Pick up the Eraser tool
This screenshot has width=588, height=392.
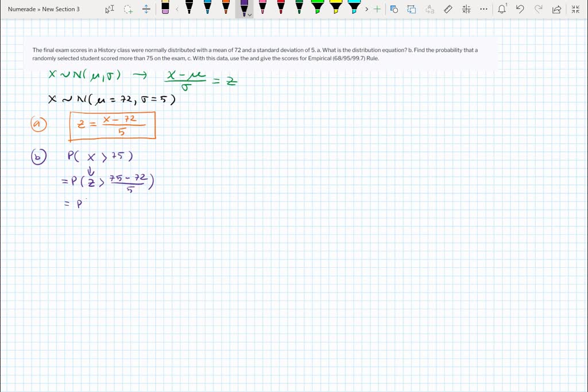click(x=166, y=9)
